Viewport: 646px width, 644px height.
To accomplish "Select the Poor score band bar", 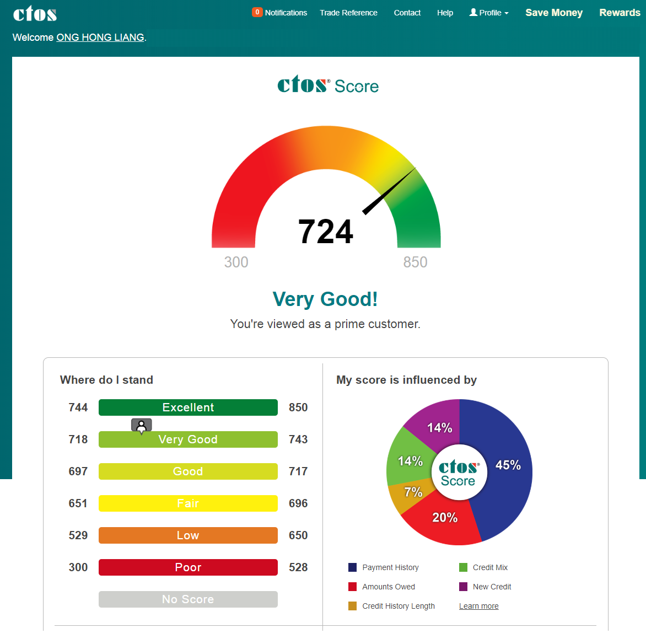I will point(188,567).
